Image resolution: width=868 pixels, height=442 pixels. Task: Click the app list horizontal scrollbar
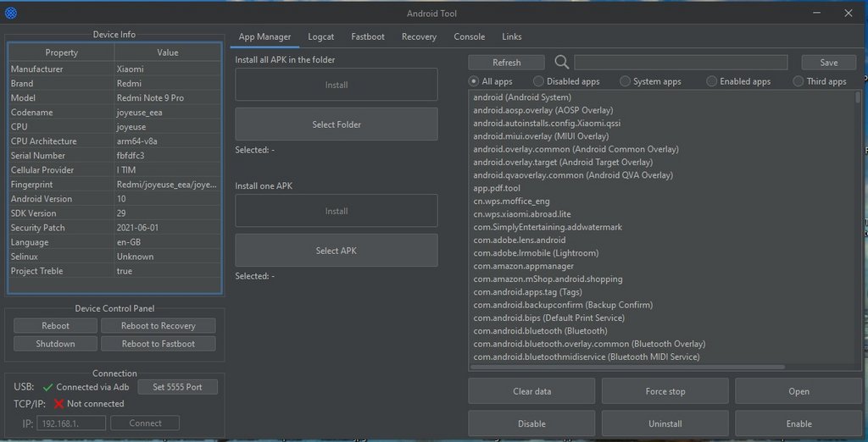click(628, 367)
